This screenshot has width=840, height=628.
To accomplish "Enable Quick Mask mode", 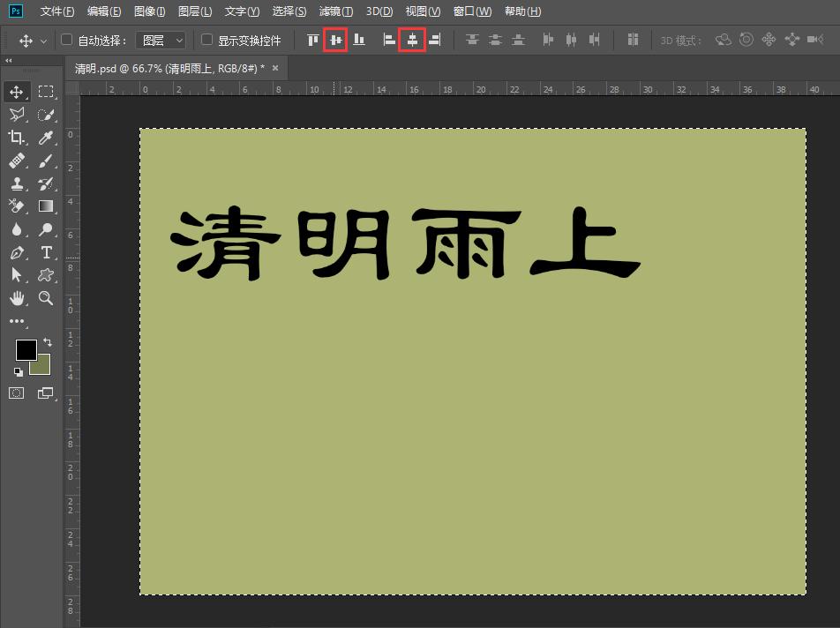I will pos(15,392).
